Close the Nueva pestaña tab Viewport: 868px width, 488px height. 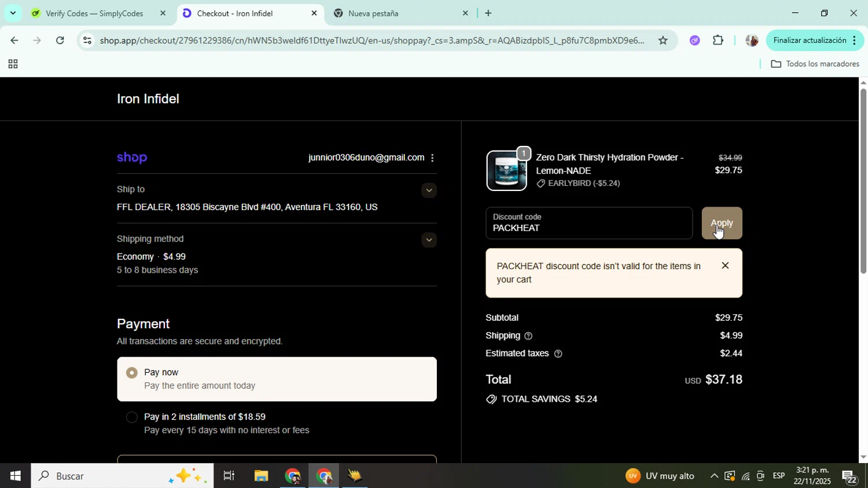[x=465, y=13]
